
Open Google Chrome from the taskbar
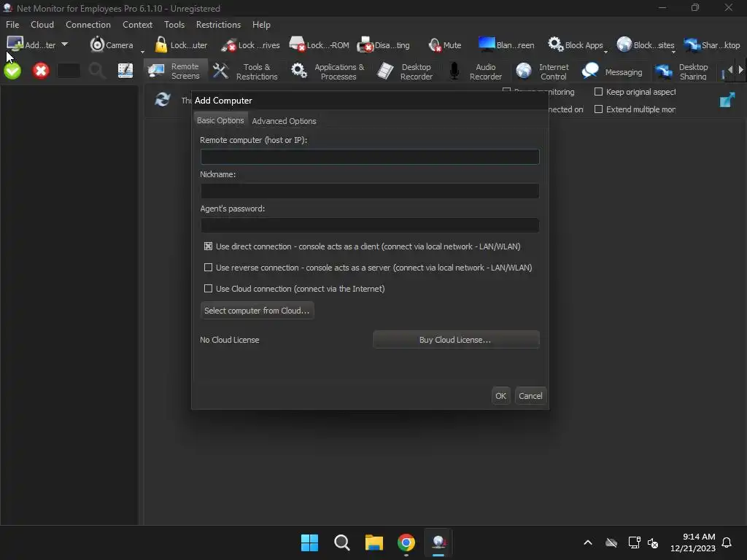[406, 542]
